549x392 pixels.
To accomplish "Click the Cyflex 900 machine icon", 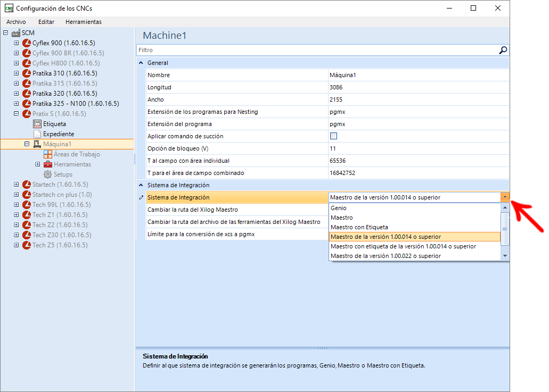I will point(27,43).
